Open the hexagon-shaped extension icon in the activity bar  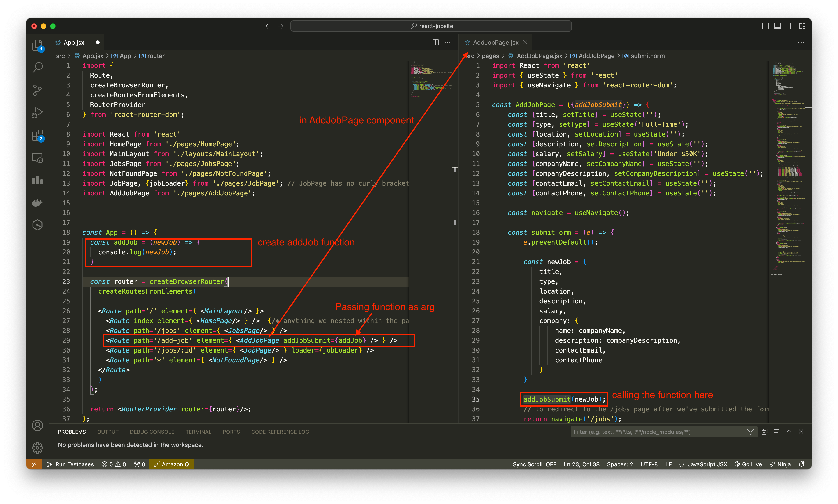point(37,225)
